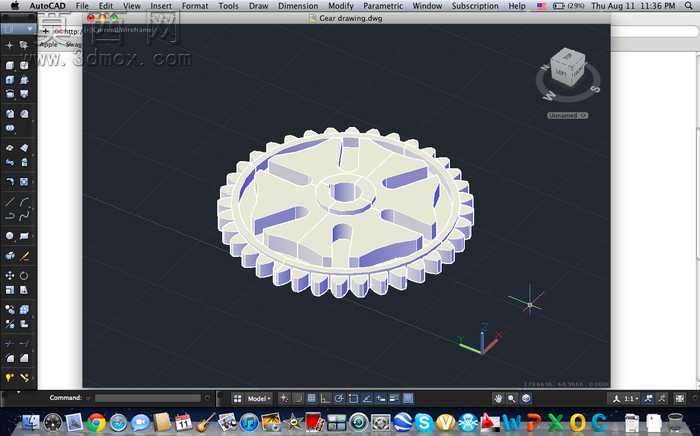Click in the Command input field
The height and width of the screenshot is (436, 700).
148,398
